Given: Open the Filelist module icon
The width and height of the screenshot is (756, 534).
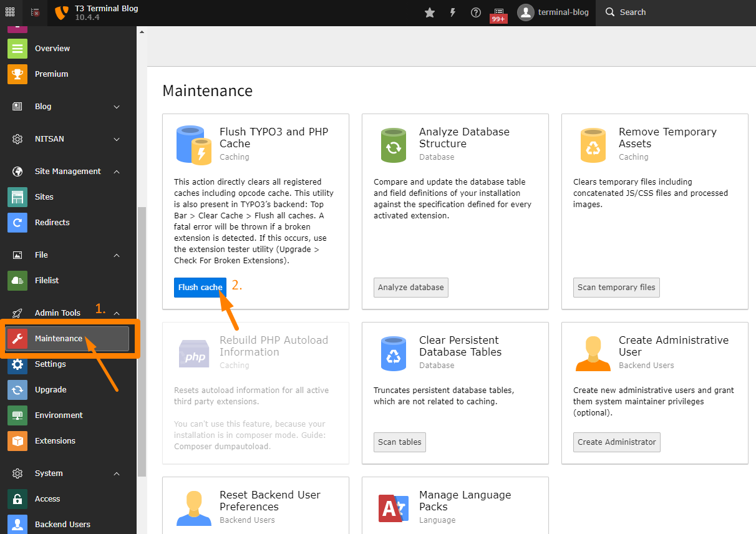Looking at the screenshot, I should click(17, 281).
